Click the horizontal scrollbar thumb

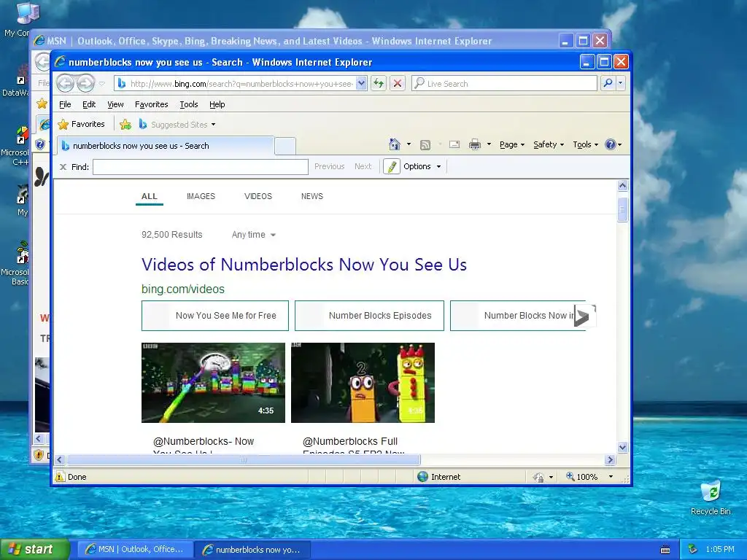pos(244,460)
